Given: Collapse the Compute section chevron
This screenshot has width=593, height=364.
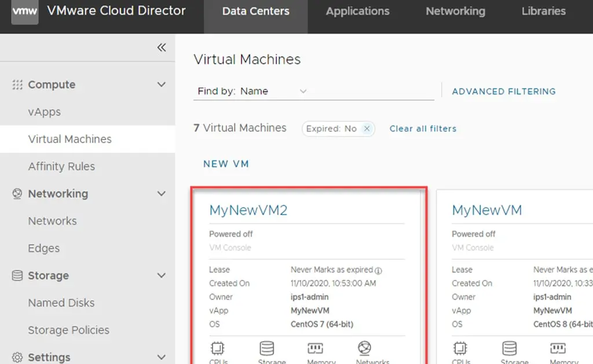Looking at the screenshot, I should point(162,84).
